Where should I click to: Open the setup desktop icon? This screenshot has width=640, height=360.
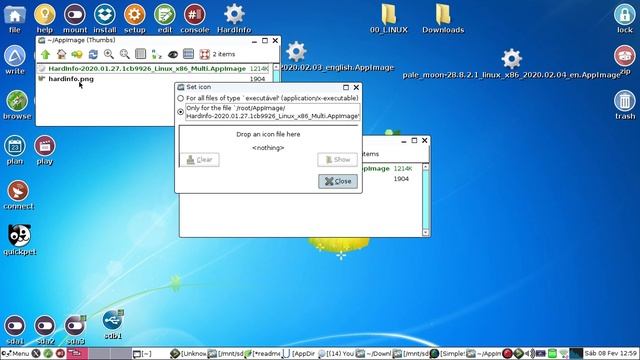pyautogui.click(x=135, y=18)
